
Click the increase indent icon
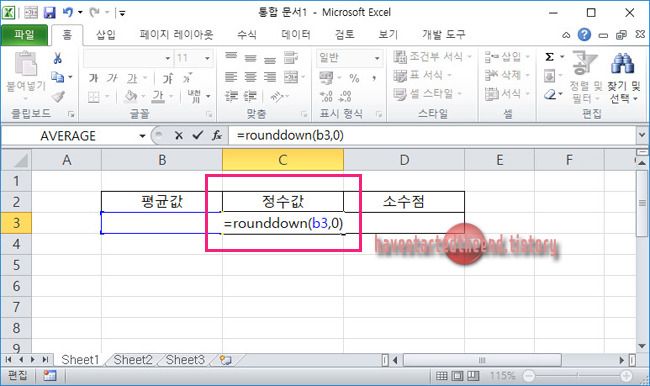[x=250, y=96]
